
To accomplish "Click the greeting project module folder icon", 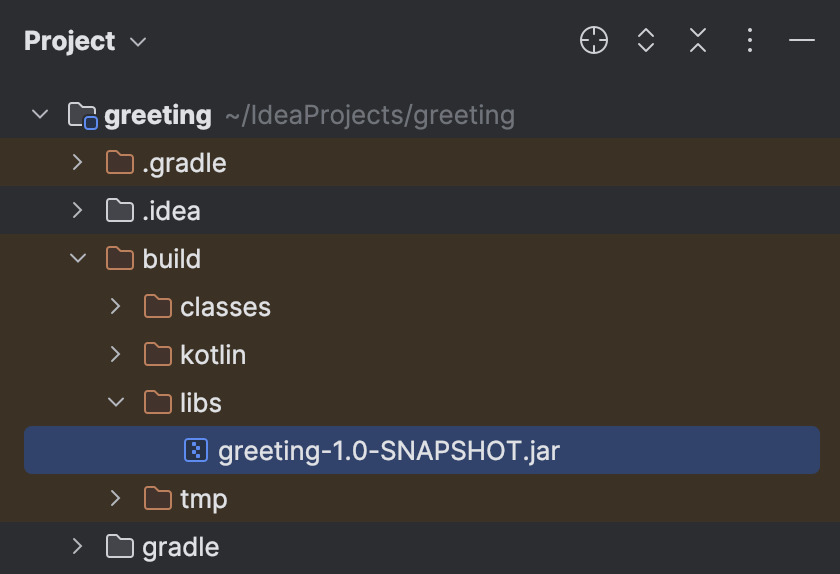I will coord(82,115).
